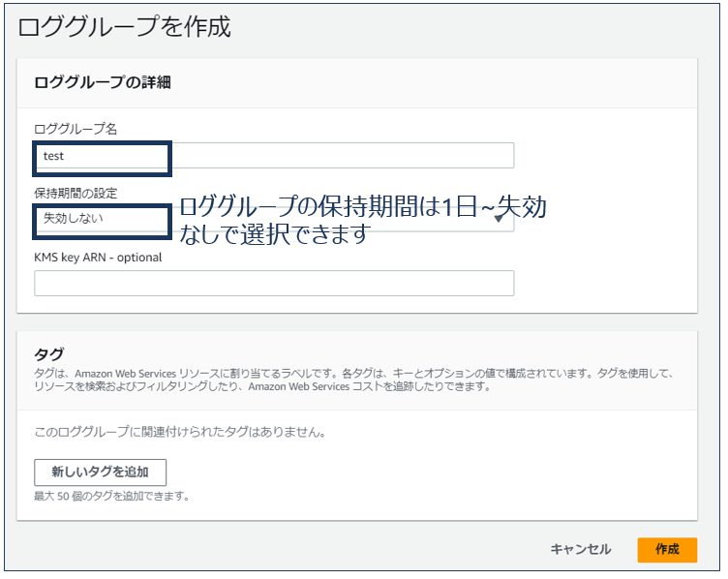This screenshot has width=728, height=579.
Task: Click the 保持期間の設定 label
Action: point(76,193)
